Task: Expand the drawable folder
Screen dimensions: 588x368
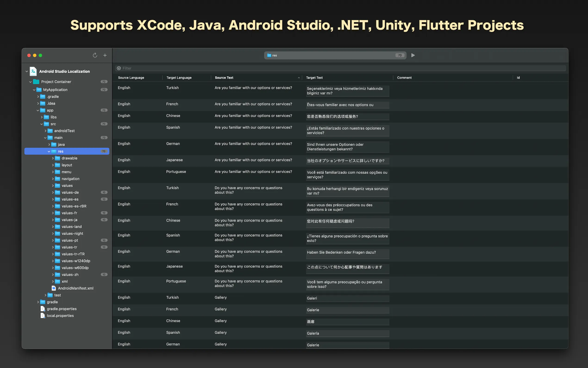Action: tap(53, 158)
